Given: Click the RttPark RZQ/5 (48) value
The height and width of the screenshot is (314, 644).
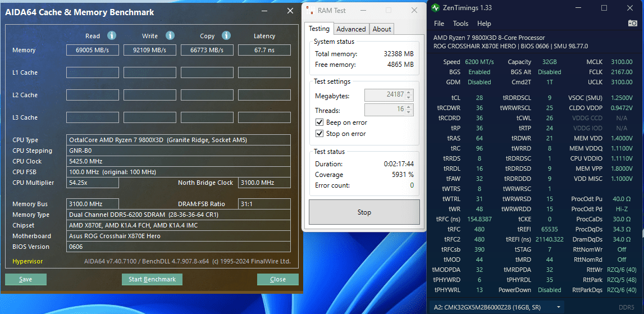Looking at the screenshot, I should pyautogui.click(x=622, y=280).
